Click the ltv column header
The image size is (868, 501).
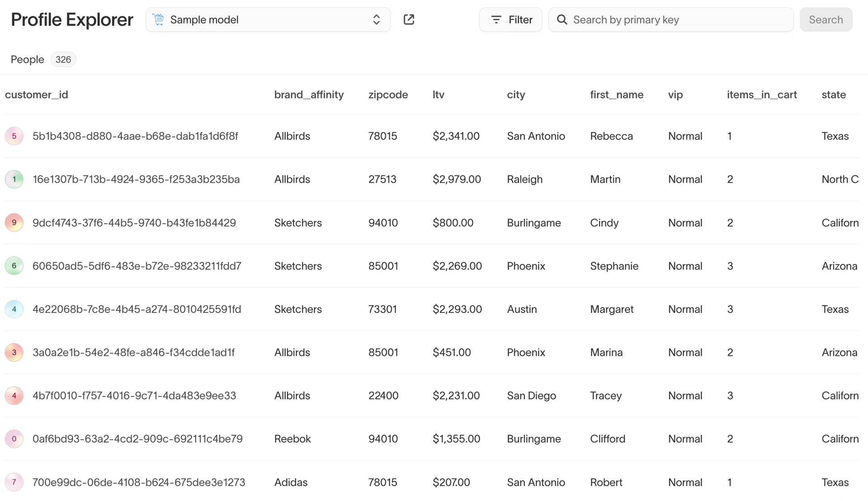[x=439, y=95]
